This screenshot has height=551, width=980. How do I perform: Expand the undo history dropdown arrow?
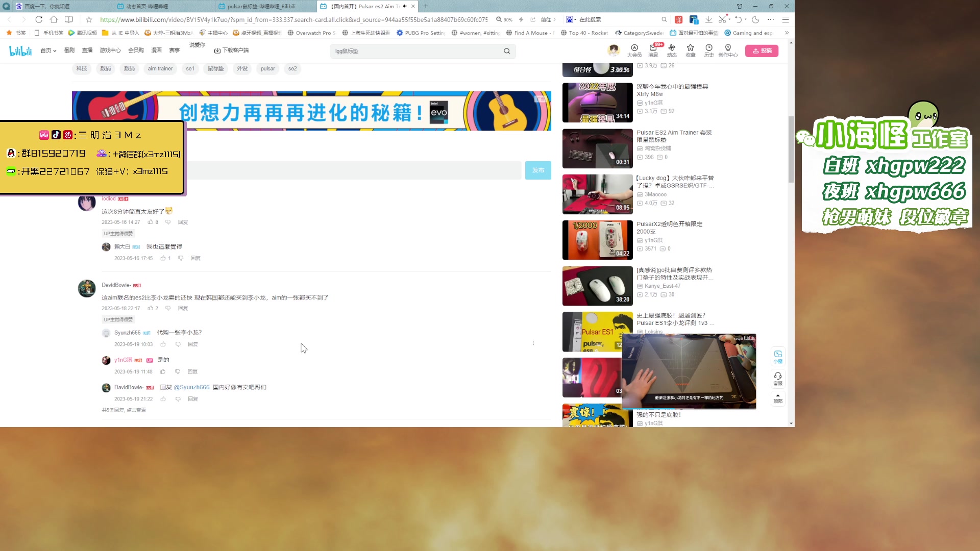point(746,19)
